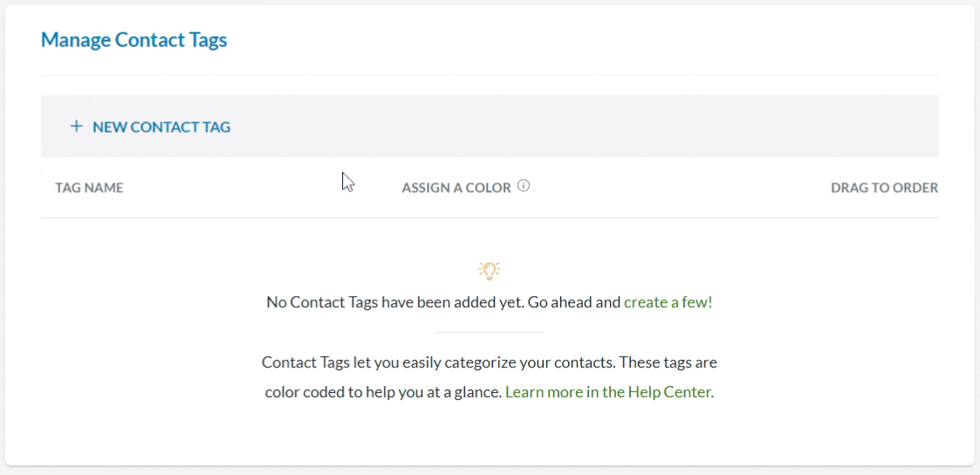Viewport: 980px width, 475px height.
Task: Click the plus icon beside New Contact Tag
Action: pyautogui.click(x=76, y=127)
